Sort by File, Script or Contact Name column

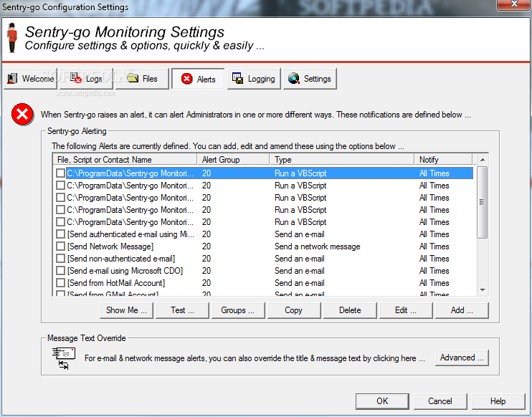coord(125,159)
